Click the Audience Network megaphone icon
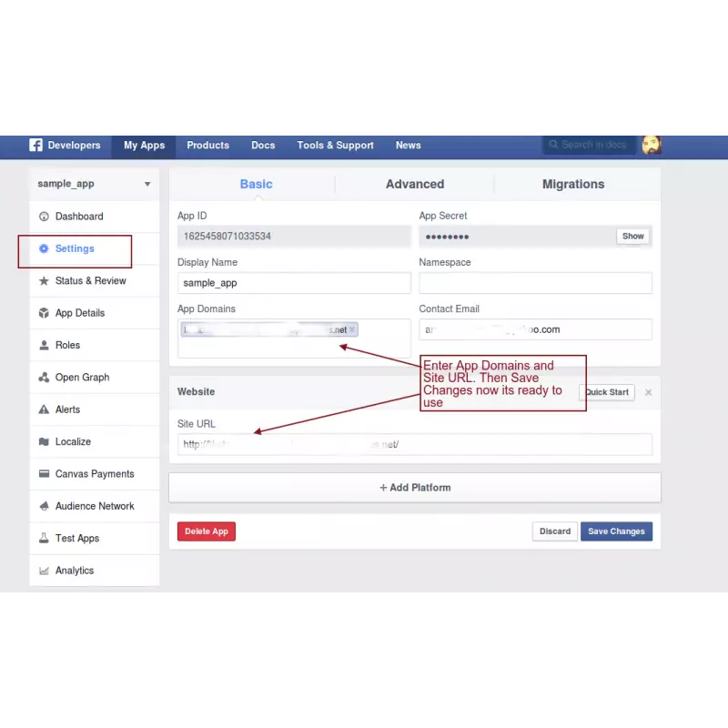The width and height of the screenshot is (728, 728). pyautogui.click(x=44, y=506)
